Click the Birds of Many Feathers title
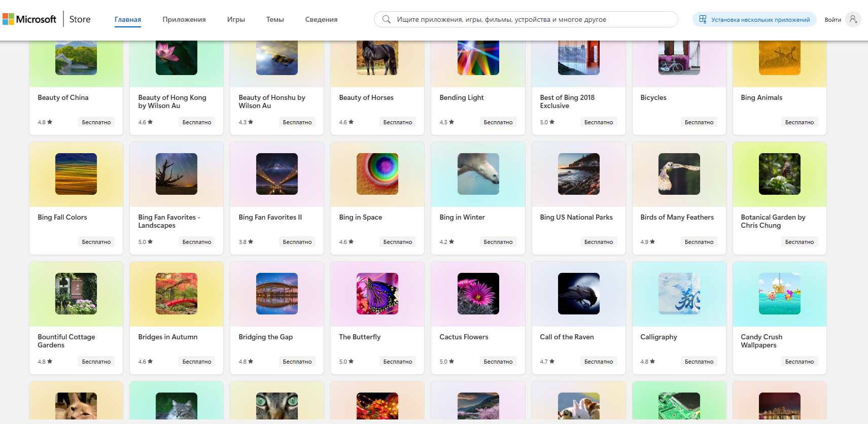Screen dimensions: 868x424 pyautogui.click(x=677, y=217)
